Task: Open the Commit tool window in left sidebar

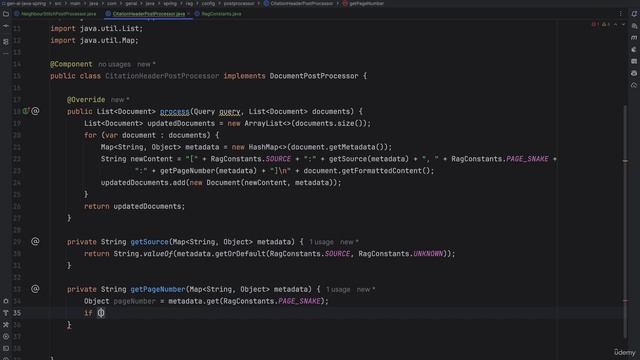Action: [6, 26]
